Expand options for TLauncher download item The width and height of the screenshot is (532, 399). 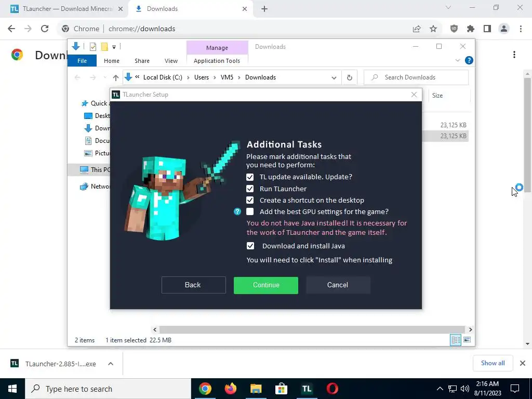pyautogui.click(x=111, y=364)
